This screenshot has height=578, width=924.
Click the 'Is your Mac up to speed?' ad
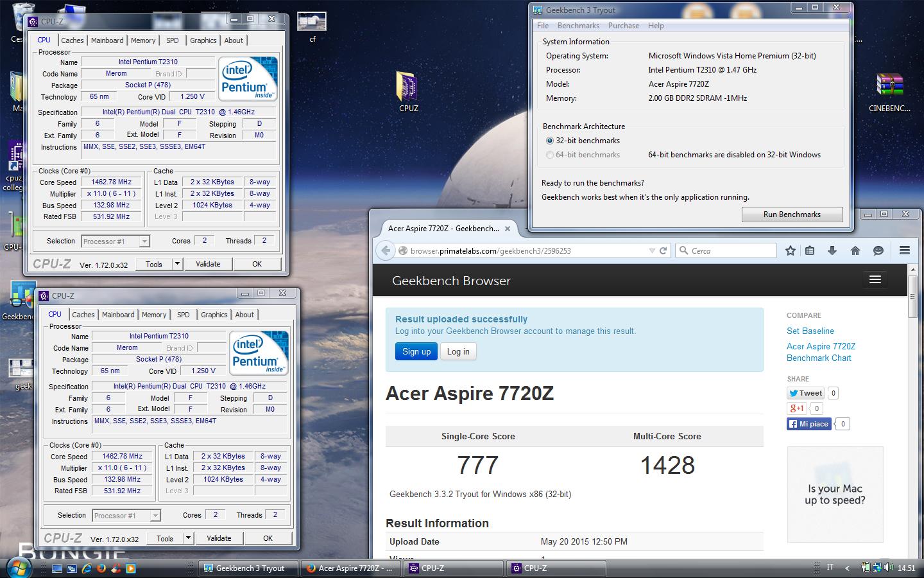click(x=835, y=495)
